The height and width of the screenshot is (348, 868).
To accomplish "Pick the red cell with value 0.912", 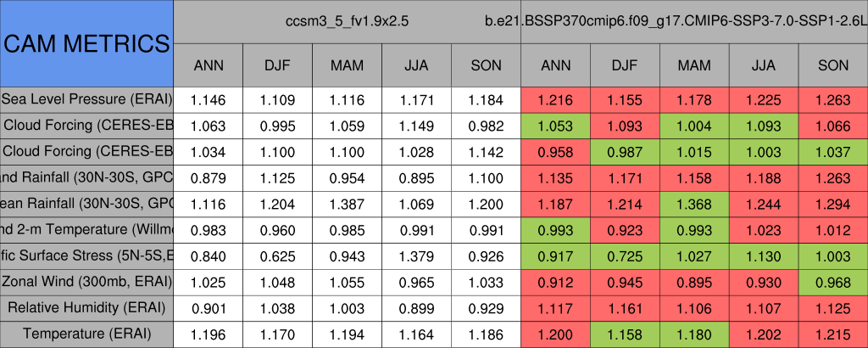I will 555,282.
